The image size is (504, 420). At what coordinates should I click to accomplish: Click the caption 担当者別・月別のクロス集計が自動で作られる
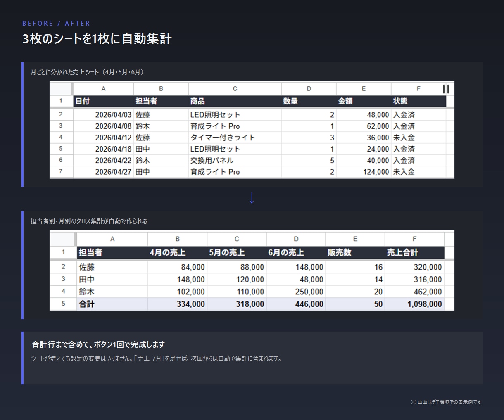(x=89, y=221)
